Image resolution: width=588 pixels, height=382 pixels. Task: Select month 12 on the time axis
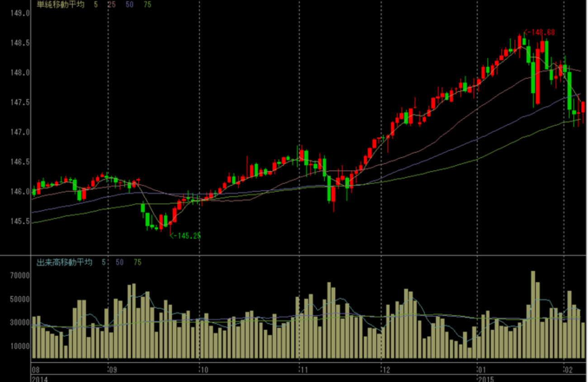(x=386, y=370)
